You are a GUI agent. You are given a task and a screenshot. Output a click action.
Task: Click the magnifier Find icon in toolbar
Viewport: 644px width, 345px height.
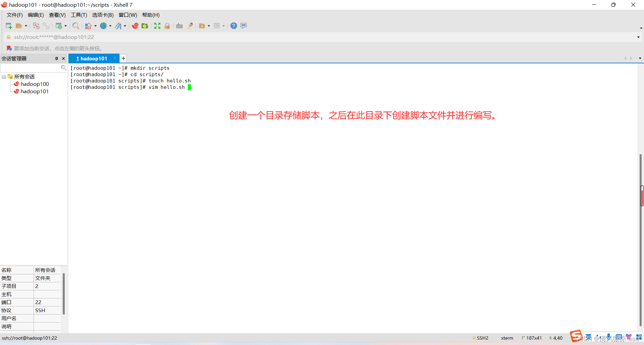tap(76, 26)
